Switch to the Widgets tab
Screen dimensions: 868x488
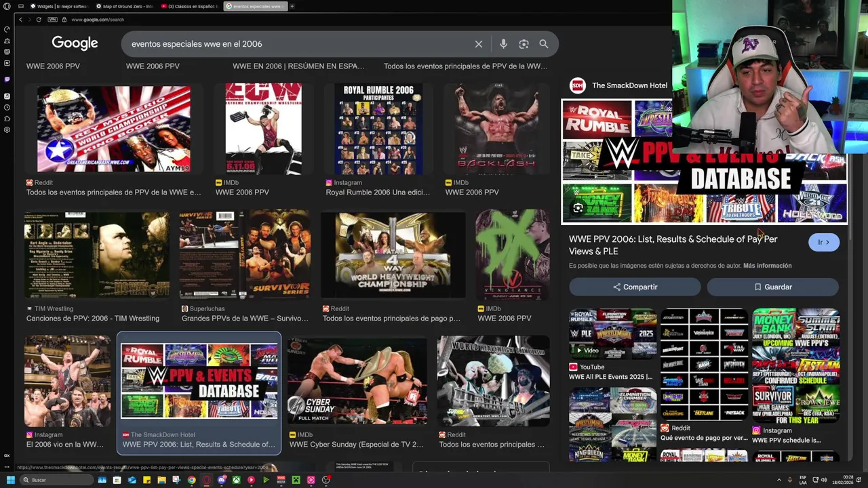(59, 6)
